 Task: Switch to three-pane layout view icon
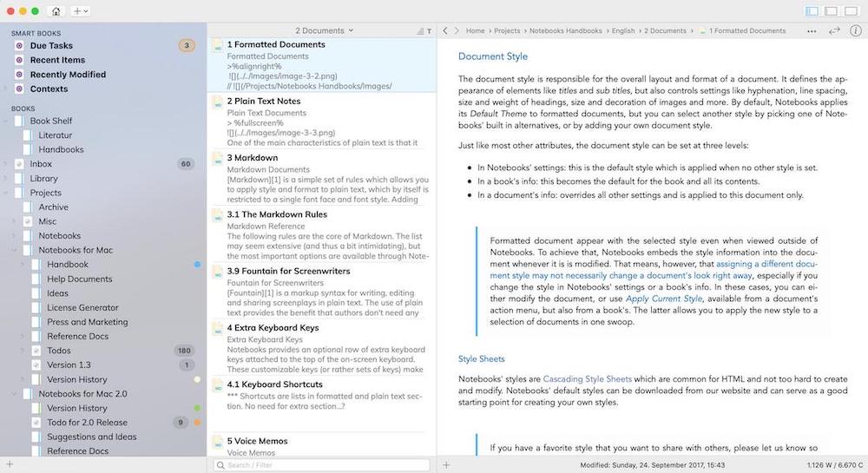[x=812, y=11]
